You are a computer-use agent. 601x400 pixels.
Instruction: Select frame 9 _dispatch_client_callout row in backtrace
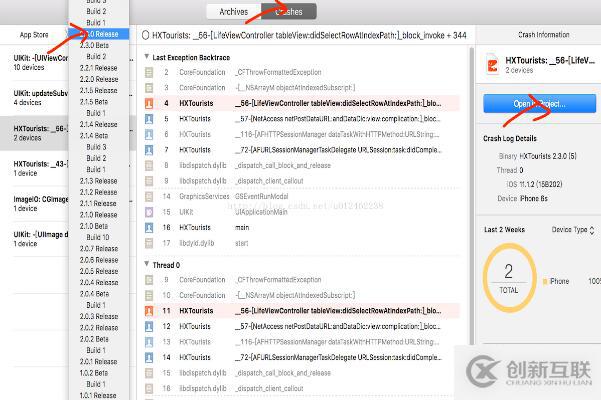point(302,181)
